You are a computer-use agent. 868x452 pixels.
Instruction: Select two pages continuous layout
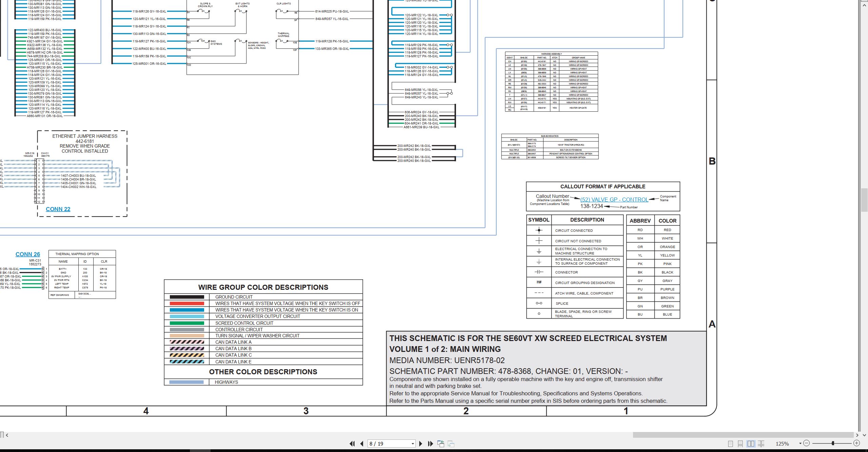761,444
